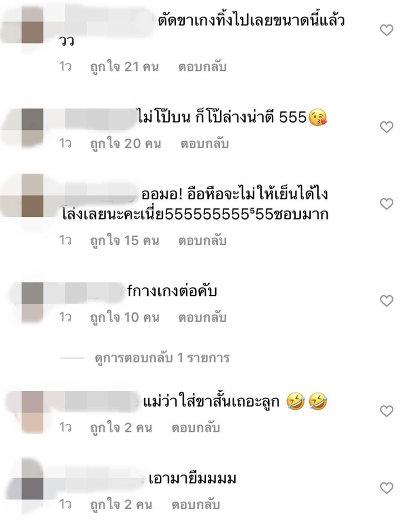Screen dimensions: 418x532
Task: Reply to the comment with 20 likes
Action: pyautogui.click(x=205, y=144)
